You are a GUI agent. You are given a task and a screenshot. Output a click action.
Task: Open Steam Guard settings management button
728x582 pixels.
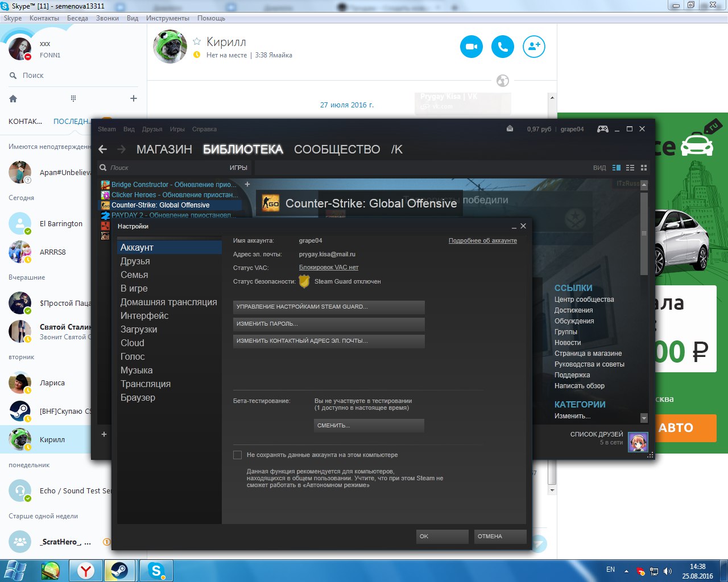coord(329,307)
